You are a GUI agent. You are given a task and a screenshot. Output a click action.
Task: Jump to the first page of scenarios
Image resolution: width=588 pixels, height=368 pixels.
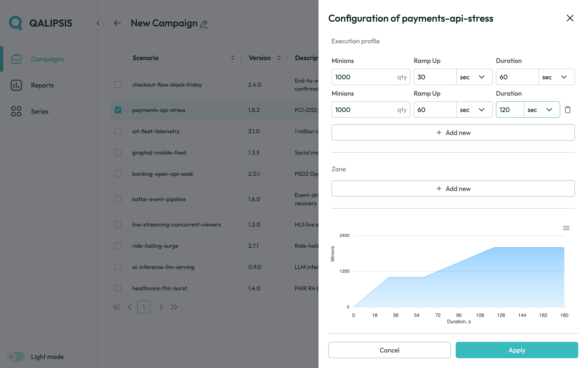pos(117,307)
